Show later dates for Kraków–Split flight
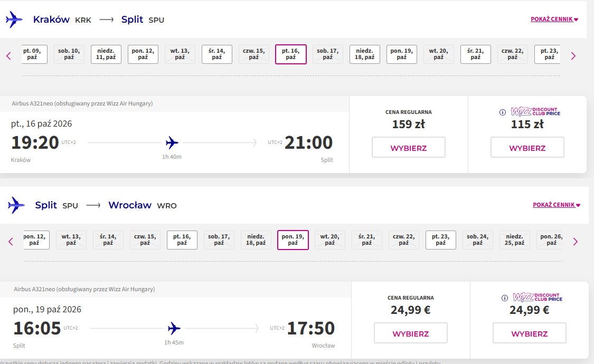Screen dimensions: 594x364 (573, 56)
